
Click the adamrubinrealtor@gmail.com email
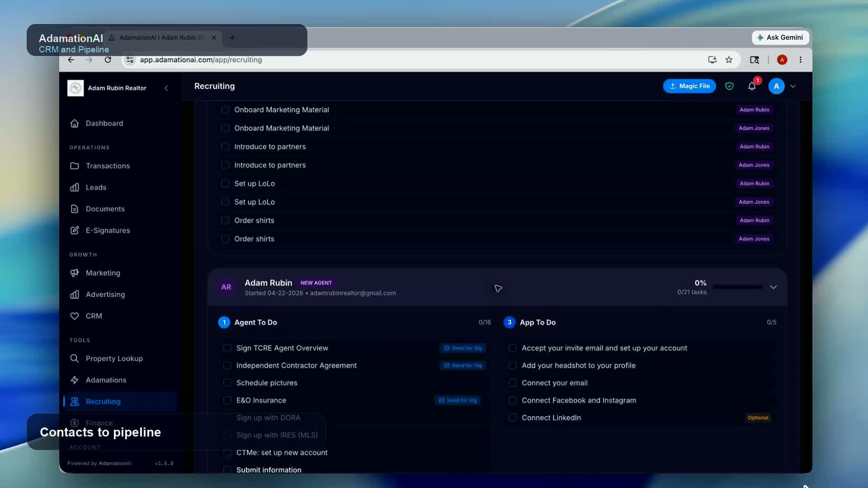(353, 293)
